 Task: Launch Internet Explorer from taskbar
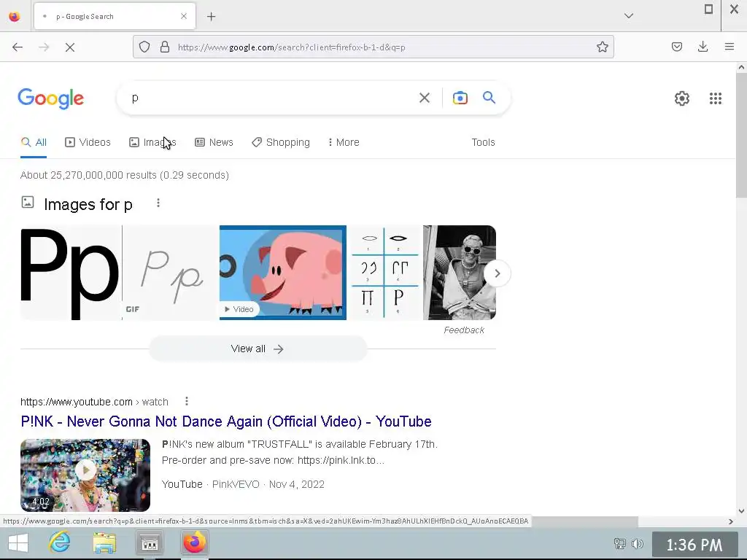tap(60, 542)
